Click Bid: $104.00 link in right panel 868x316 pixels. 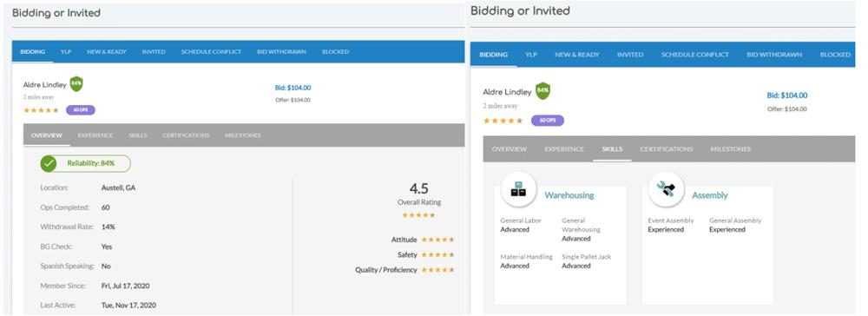[x=786, y=95]
